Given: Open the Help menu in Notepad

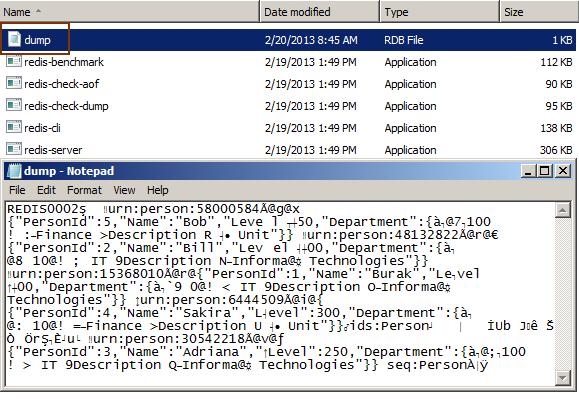Looking at the screenshot, I should [158, 190].
